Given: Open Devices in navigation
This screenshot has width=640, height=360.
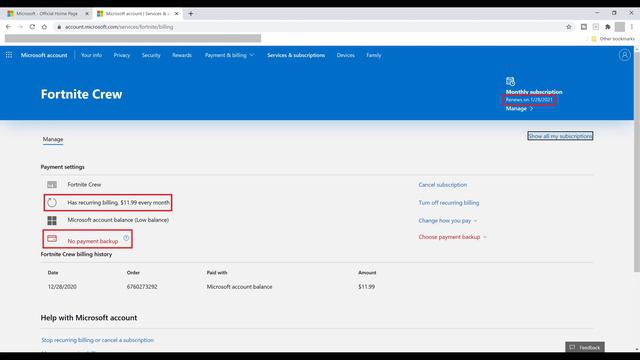Looking at the screenshot, I should 345,55.
